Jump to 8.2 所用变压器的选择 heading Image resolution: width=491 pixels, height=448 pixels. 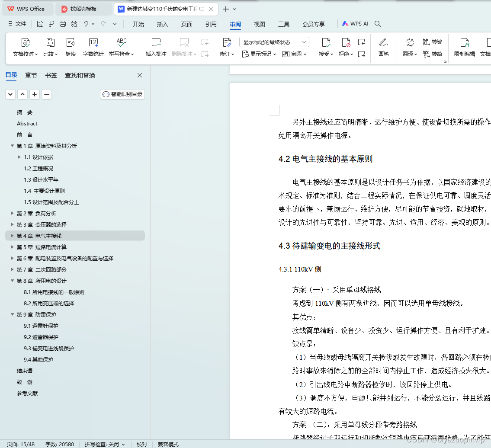49,304
